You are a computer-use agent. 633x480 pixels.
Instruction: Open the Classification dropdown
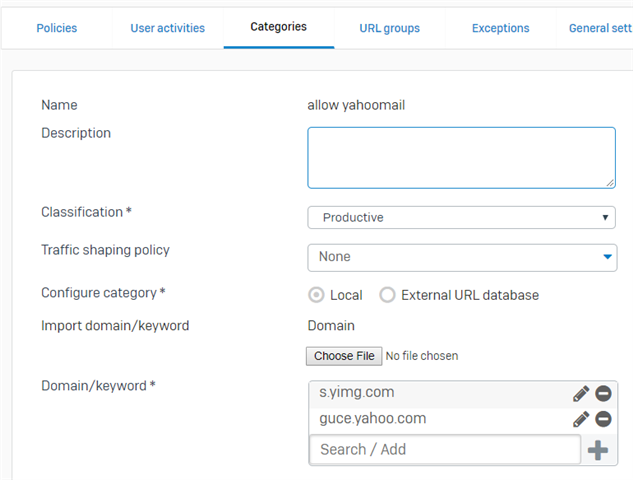click(461, 217)
